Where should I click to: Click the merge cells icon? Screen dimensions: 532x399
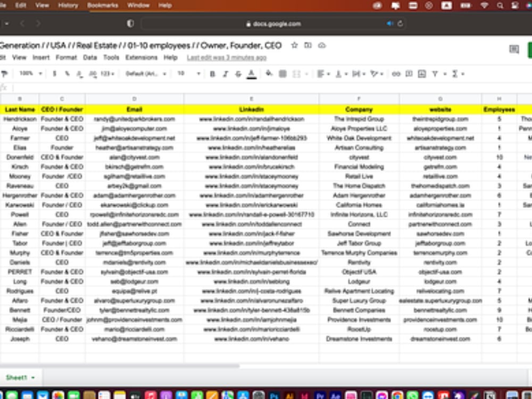coord(296,73)
